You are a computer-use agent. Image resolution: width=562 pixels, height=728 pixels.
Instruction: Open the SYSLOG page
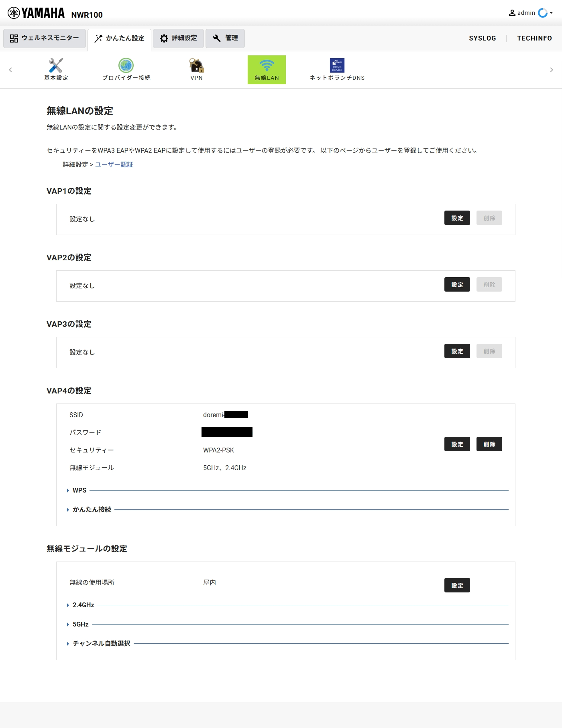[483, 38]
